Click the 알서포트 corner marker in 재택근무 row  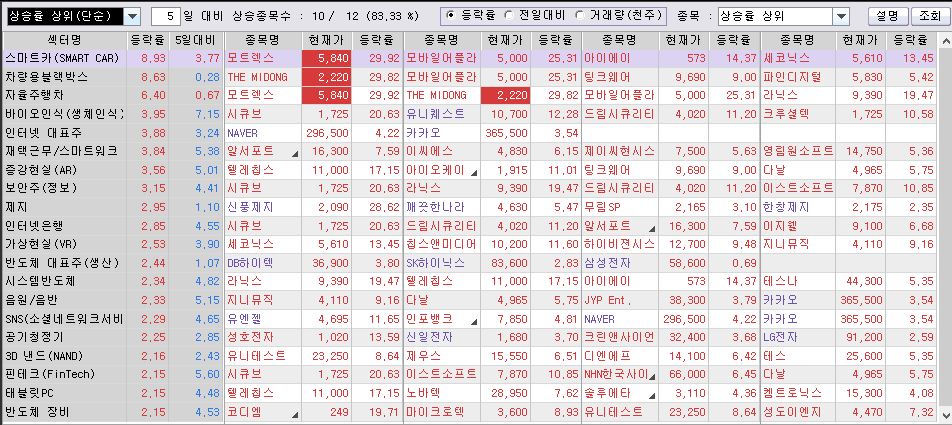point(295,155)
